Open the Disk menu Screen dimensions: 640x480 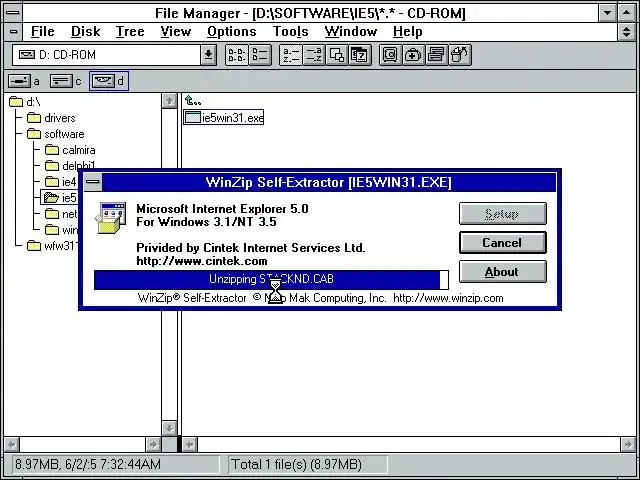coord(85,32)
